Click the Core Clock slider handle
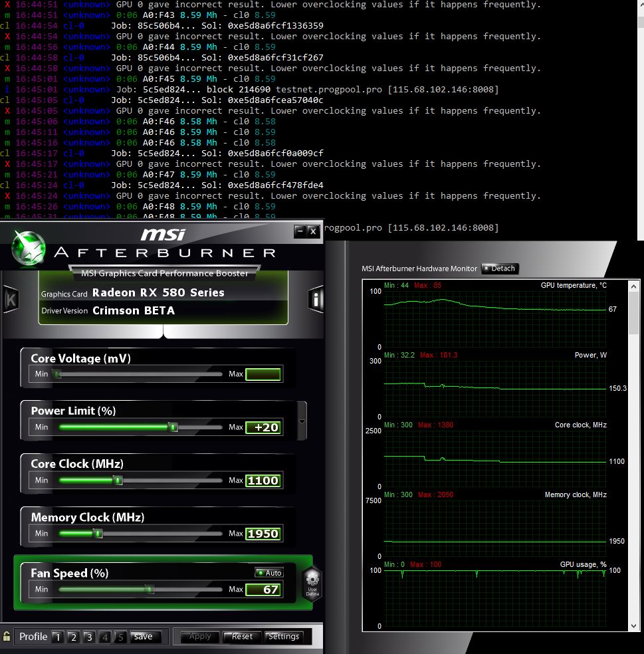The image size is (644, 654). point(118,481)
